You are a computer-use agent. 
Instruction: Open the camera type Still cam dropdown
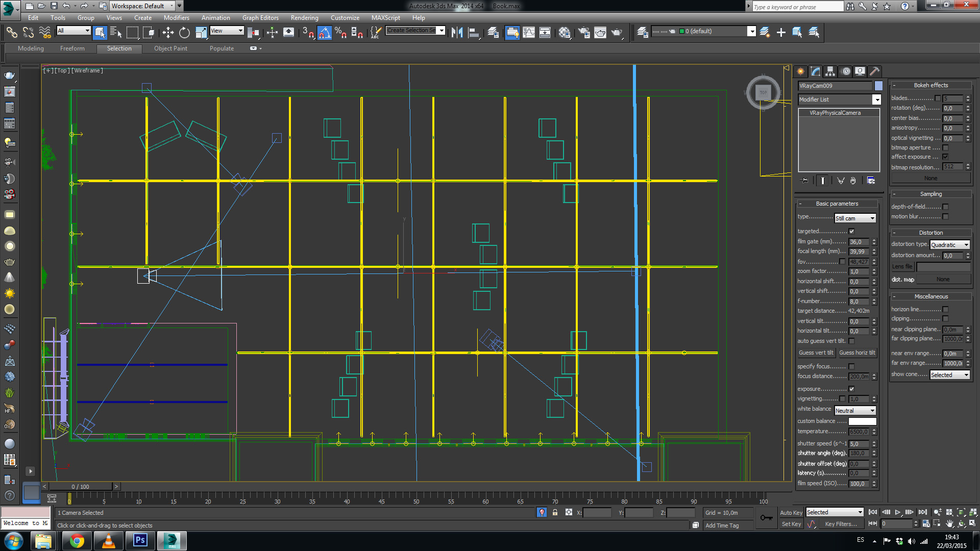855,218
